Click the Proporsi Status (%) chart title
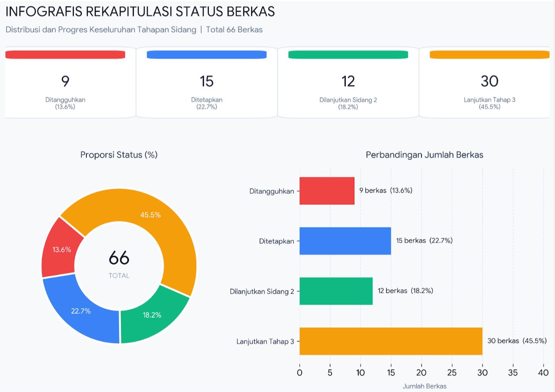Screen dimensions: 555x392 (119, 155)
